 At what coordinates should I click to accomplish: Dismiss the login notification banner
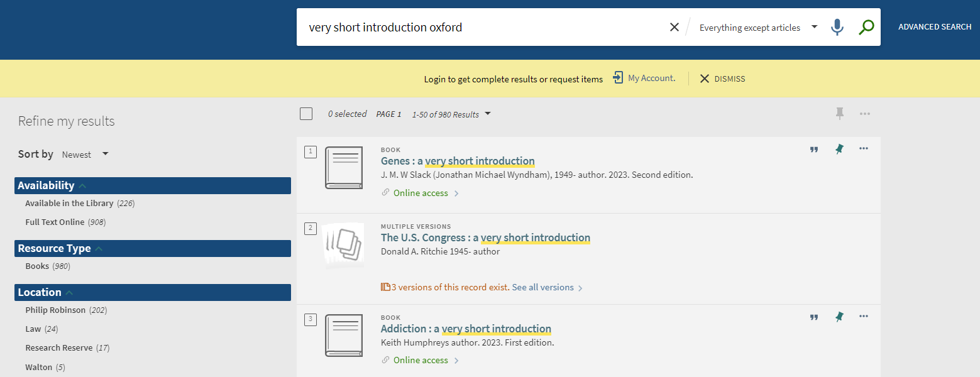(x=722, y=79)
